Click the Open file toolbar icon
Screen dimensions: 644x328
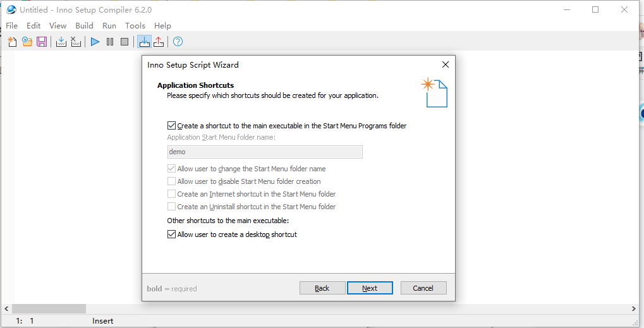pos(27,42)
